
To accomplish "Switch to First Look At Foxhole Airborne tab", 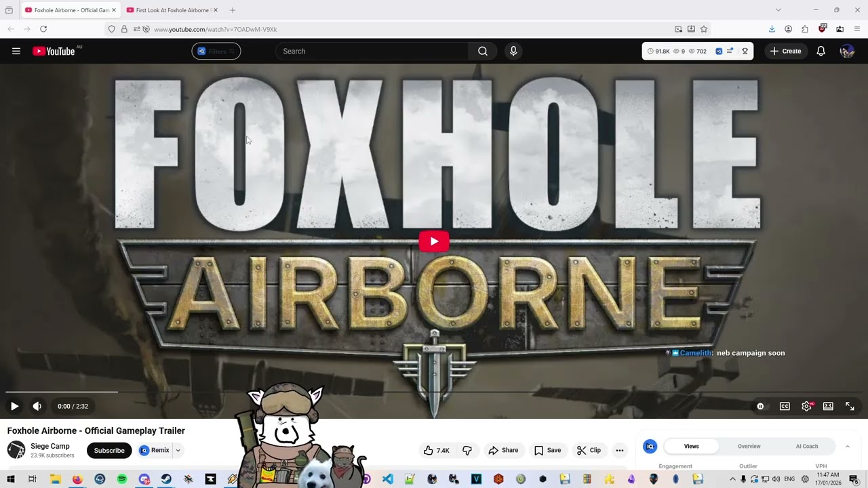I will point(172,10).
